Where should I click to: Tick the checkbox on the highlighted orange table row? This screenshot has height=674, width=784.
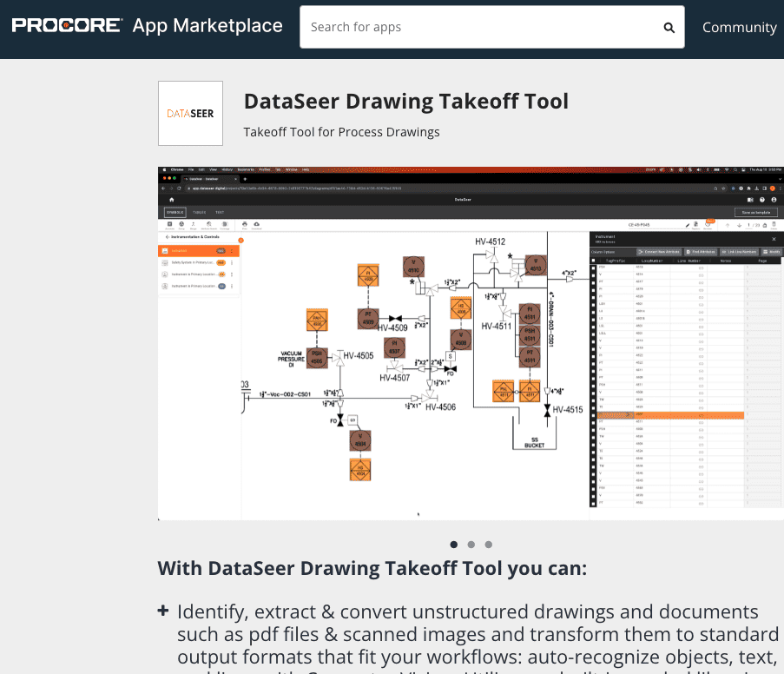pyautogui.click(x=592, y=415)
